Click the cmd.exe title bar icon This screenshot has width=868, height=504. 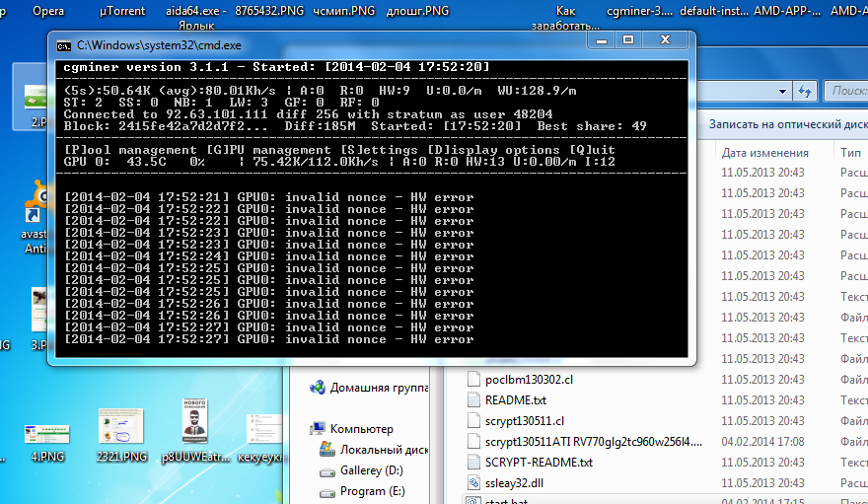[x=64, y=46]
